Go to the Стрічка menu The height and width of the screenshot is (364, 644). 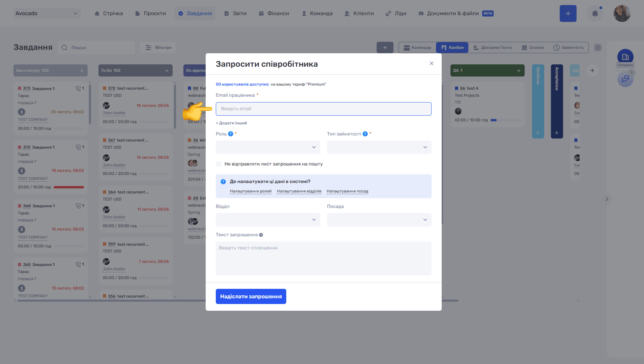click(x=109, y=13)
